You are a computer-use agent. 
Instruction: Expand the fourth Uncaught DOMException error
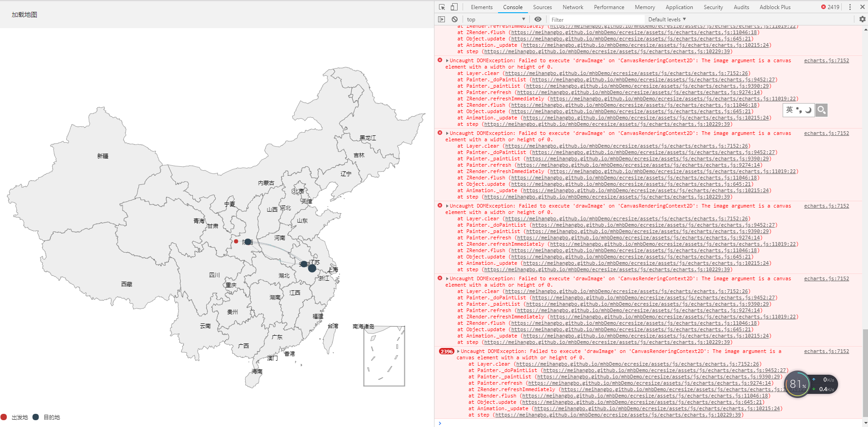[447, 279]
